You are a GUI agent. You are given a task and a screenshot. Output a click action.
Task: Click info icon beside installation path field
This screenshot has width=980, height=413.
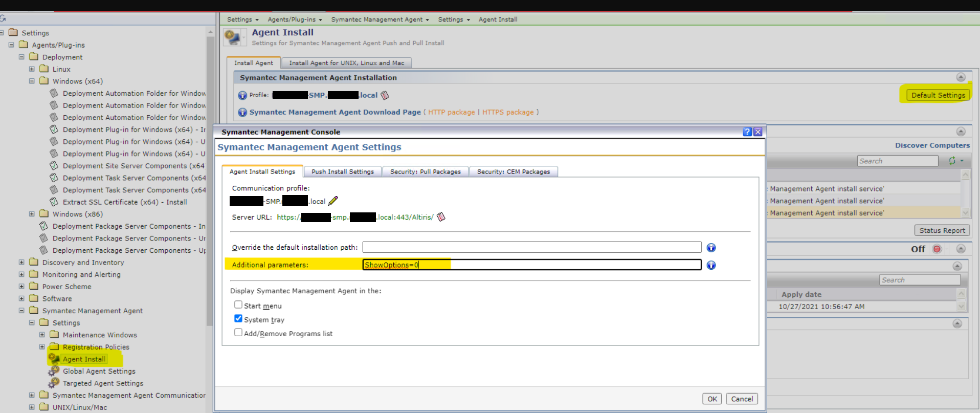click(x=711, y=248)
